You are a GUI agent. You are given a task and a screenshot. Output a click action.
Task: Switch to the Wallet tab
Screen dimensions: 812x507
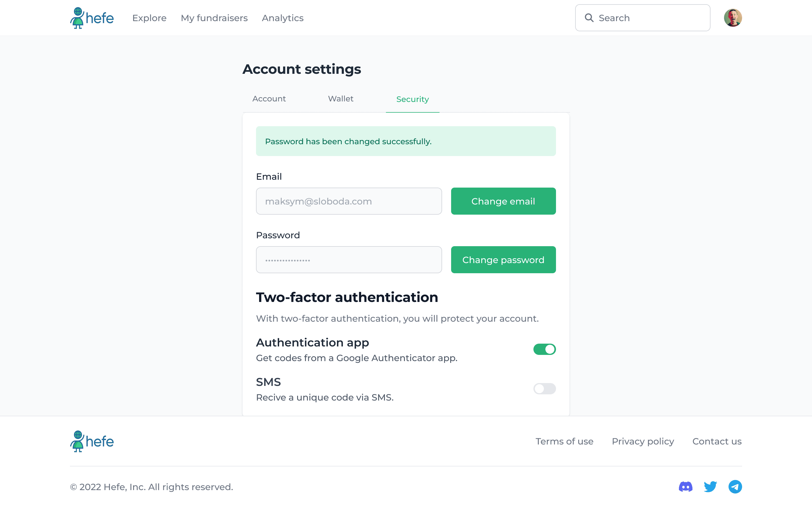tap(341, 99)
